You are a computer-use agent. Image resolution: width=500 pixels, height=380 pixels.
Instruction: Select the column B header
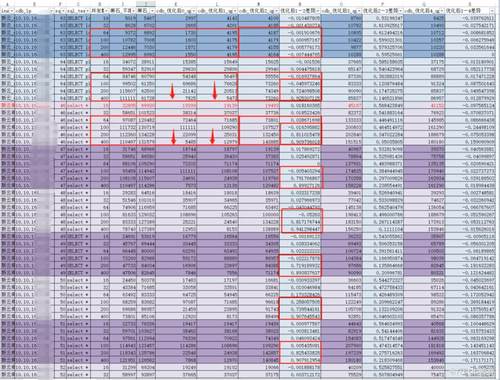point(34,4)
